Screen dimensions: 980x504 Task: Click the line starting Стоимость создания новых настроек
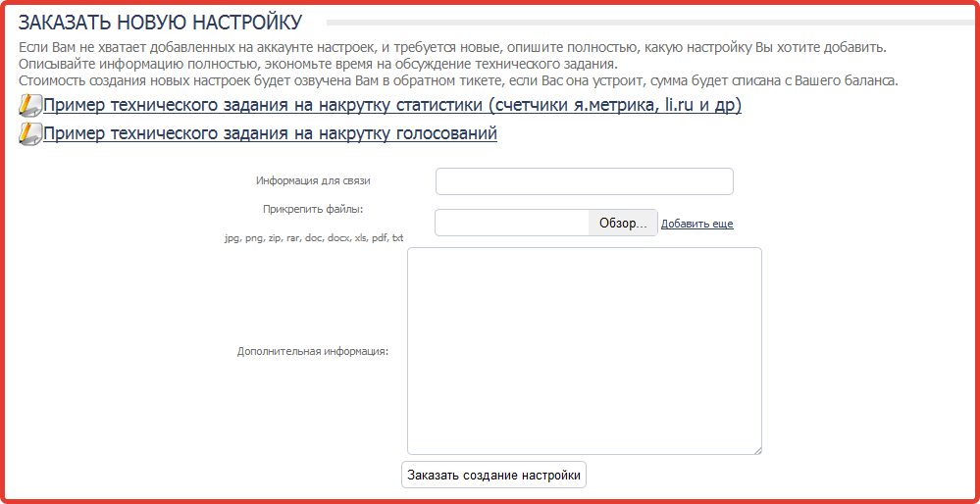click(458, 81)
